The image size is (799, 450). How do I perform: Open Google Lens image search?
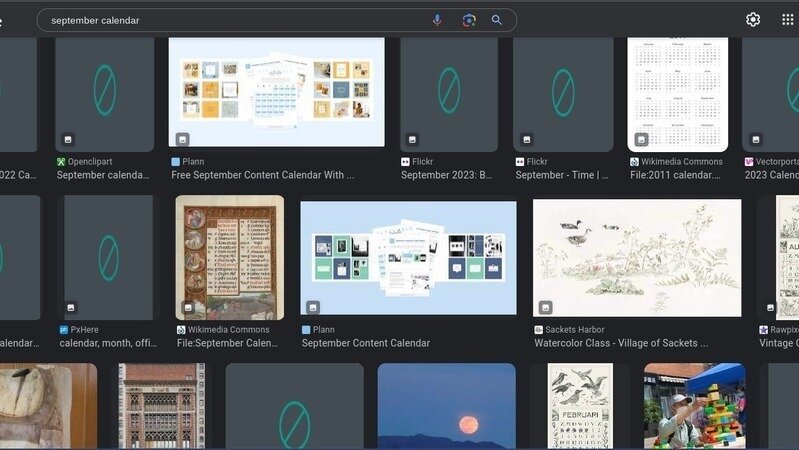click(468, 20)
